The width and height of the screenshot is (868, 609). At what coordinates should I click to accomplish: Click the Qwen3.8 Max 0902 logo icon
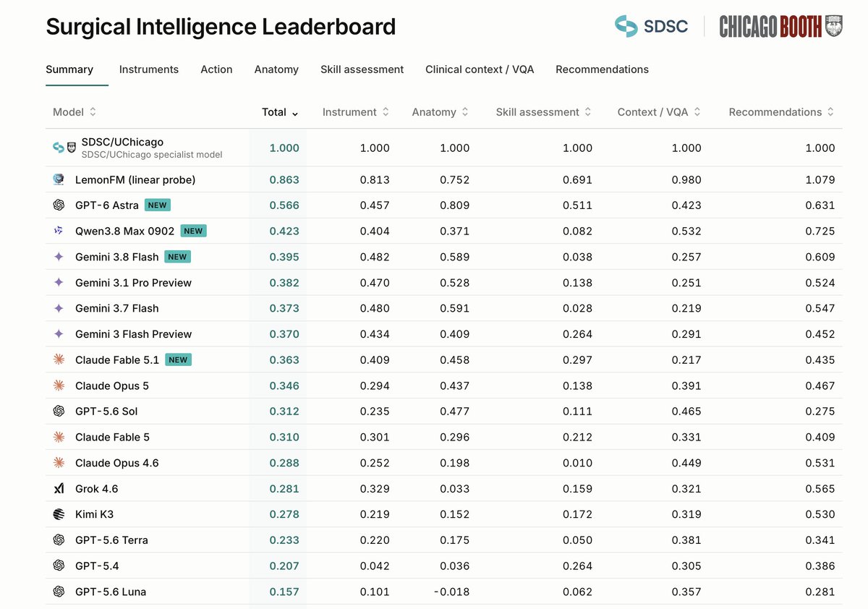(59, 231)
